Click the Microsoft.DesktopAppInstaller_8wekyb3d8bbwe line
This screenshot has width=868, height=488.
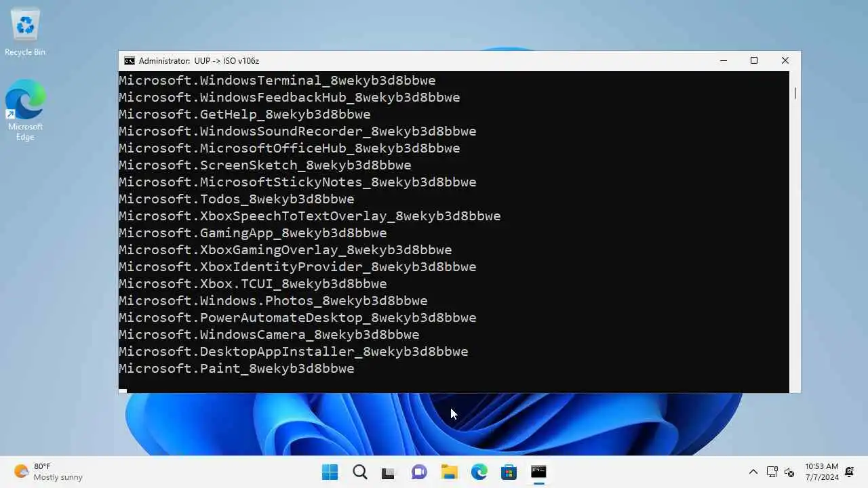point(294,352)
